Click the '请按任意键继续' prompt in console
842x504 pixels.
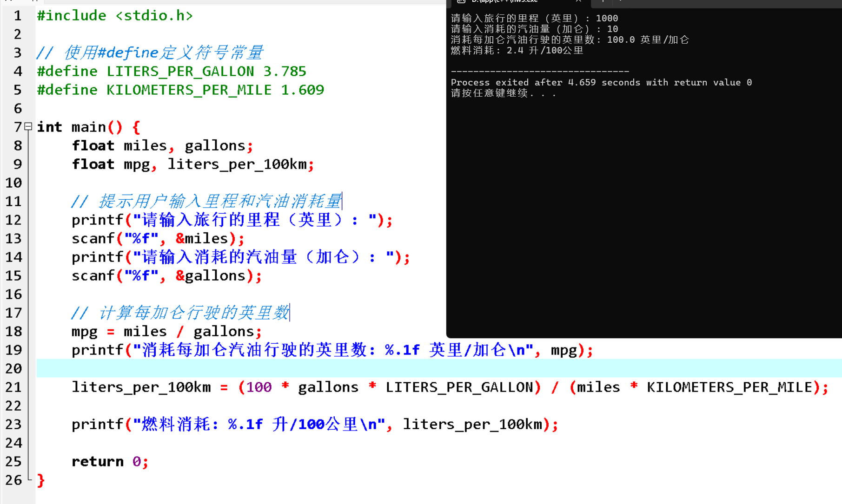[503, 93]
